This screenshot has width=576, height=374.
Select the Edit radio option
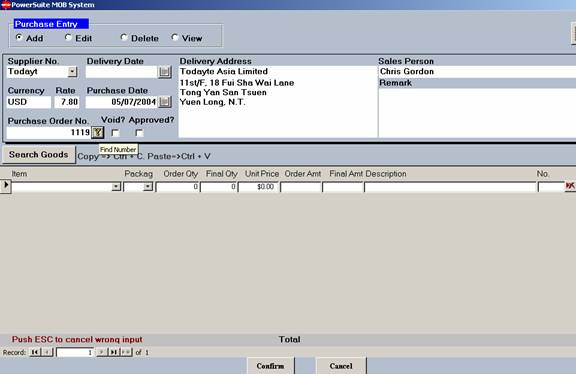point(68,37)
